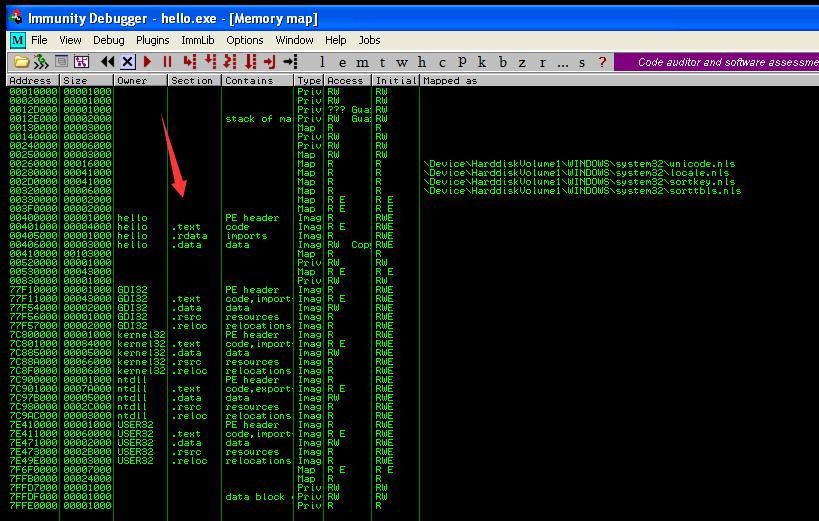Show references via 'r' toolbar button

coord(542,62)
